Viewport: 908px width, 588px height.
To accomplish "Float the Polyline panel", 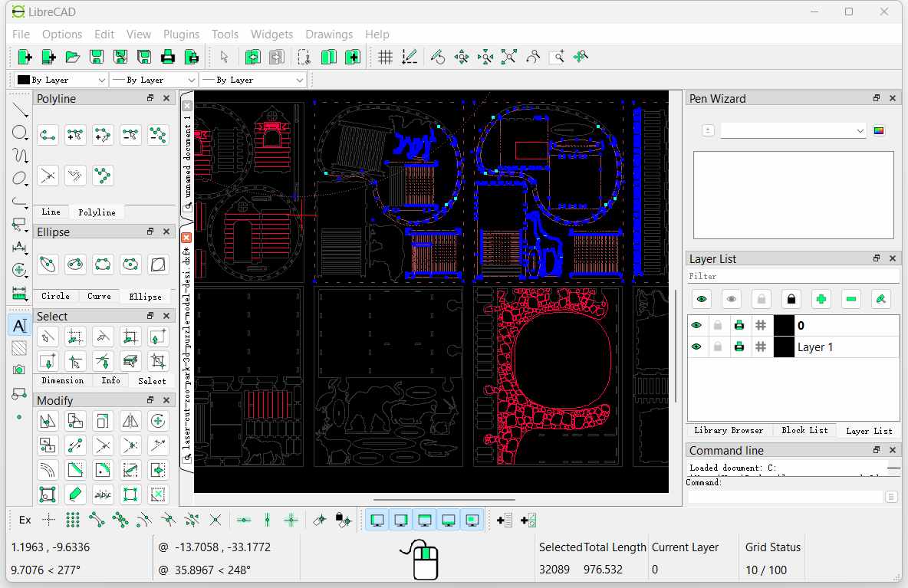I will 150,98.
